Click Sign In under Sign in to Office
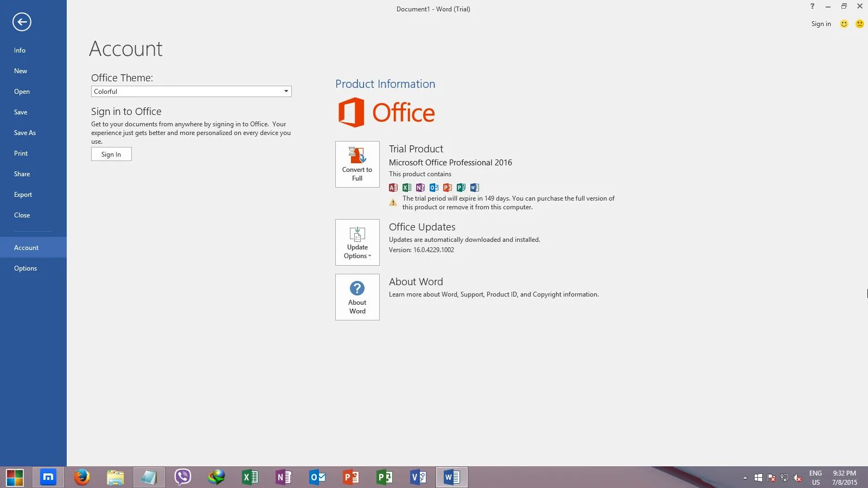Screen dimensions: 868x488 (111, 155)
